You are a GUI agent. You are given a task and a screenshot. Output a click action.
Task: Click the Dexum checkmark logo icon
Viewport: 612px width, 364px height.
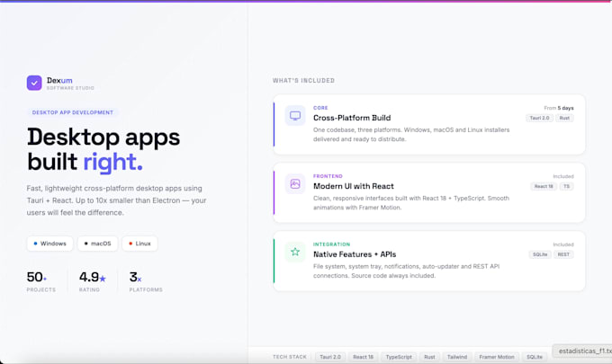coord(34,83)
